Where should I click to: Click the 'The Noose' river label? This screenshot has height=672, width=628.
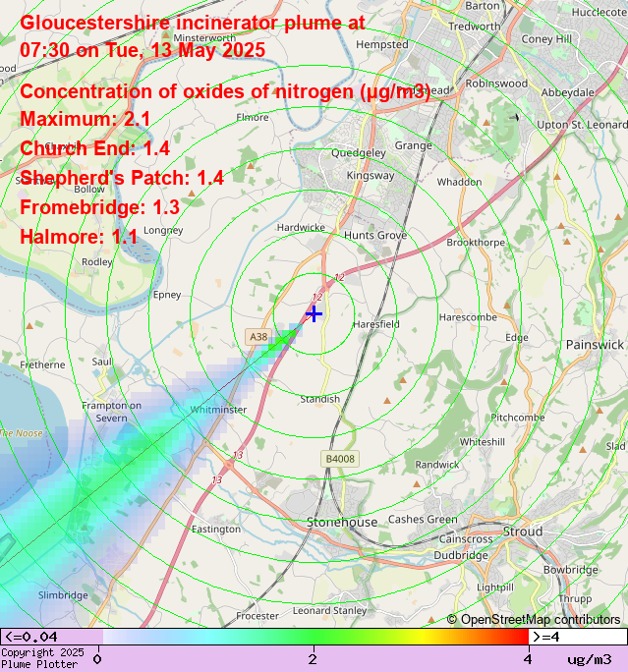(x=21, y=433)
